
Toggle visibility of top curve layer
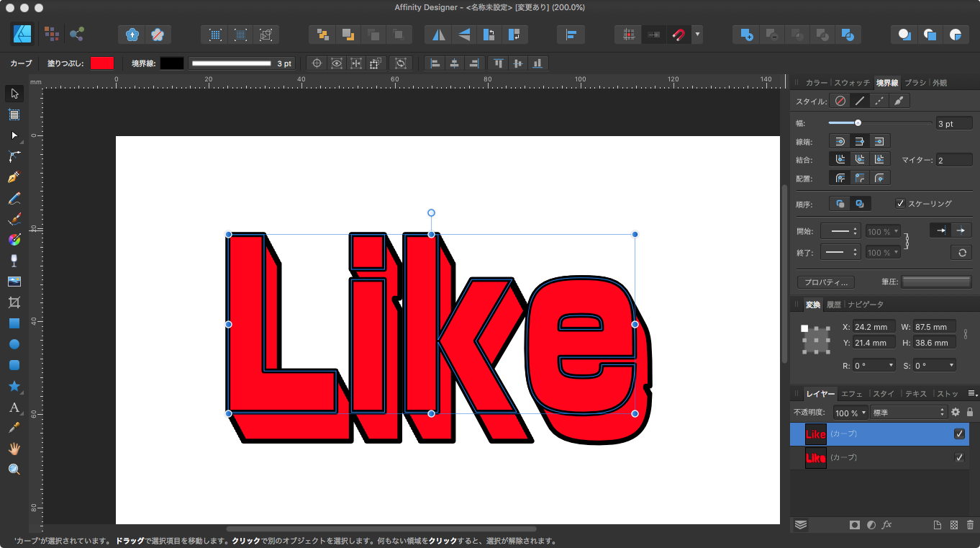959,434
